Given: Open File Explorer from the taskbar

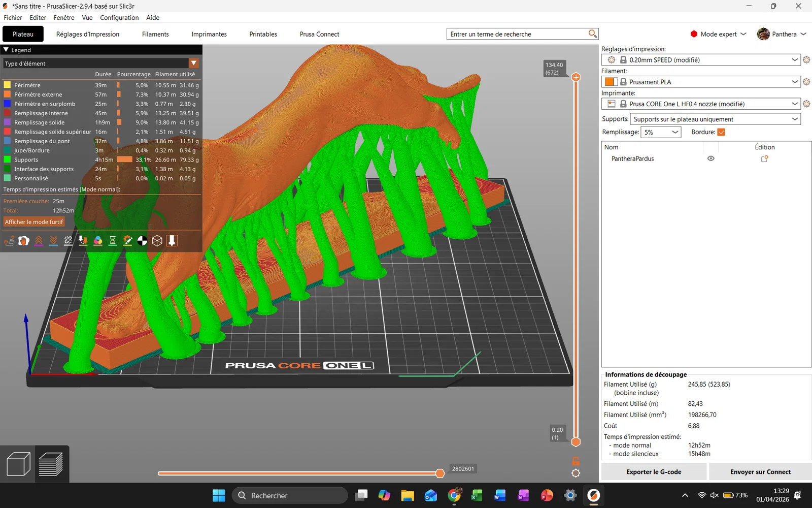Looking at the screenshot, I should pyautogui.click(x=408, y=495).
